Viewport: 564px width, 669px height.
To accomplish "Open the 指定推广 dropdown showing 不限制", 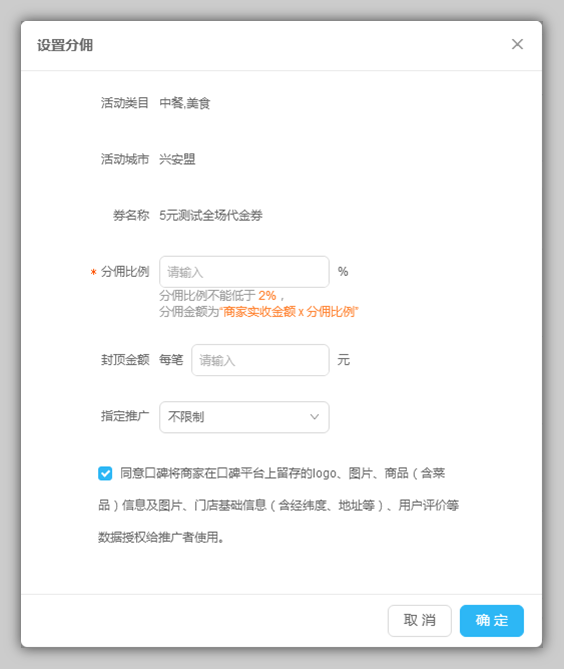I will [244, 417].
